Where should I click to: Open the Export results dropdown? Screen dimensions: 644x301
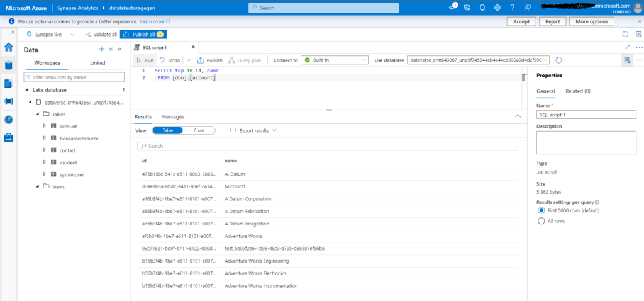pos(253,130)
